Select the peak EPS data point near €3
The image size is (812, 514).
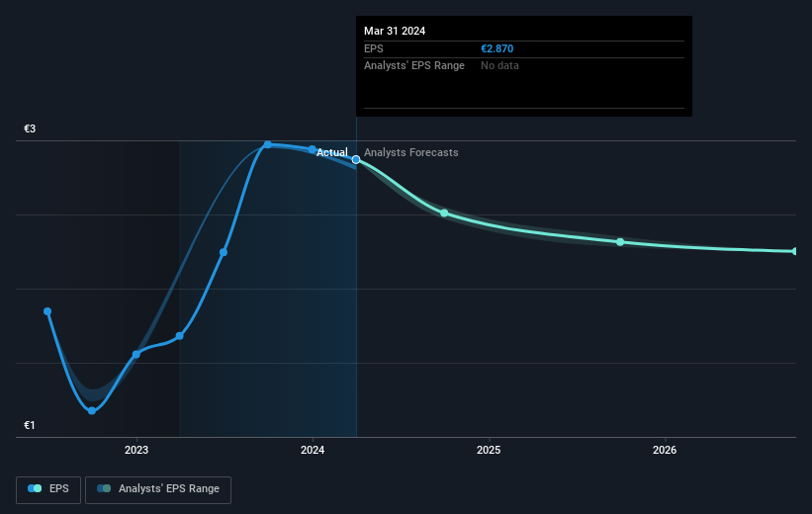(268, 144)
